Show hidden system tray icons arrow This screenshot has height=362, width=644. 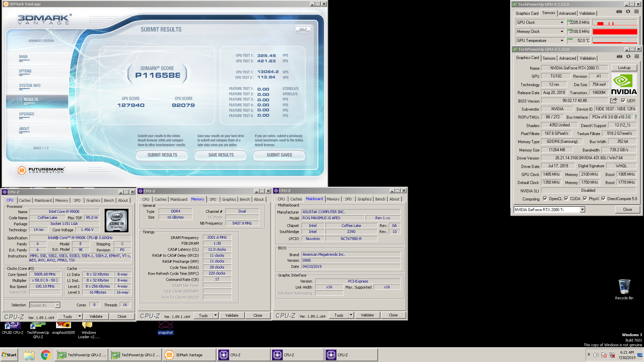(589, 355)
